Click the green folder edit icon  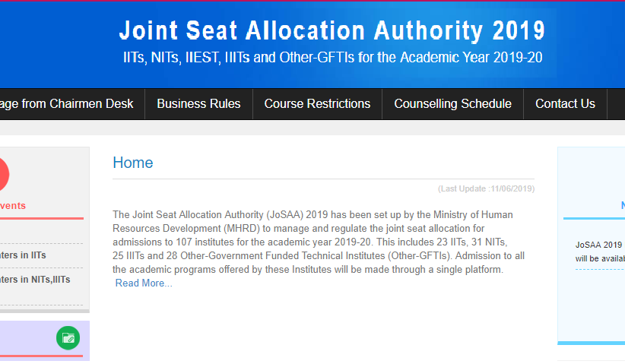click(68, 338)
